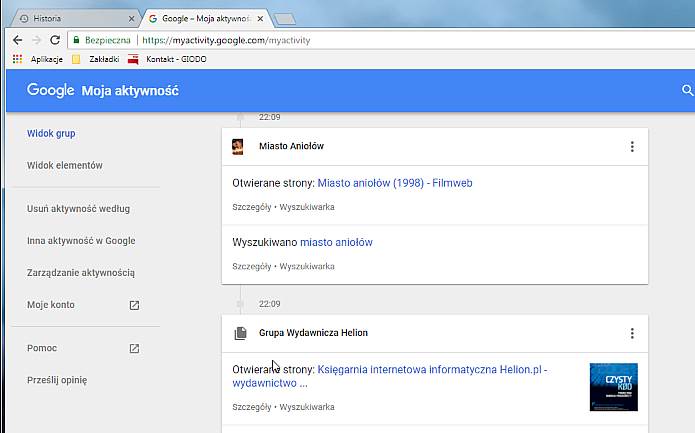Open external link icon next to Pomoc
695x433 pixels.
[134, 348]
